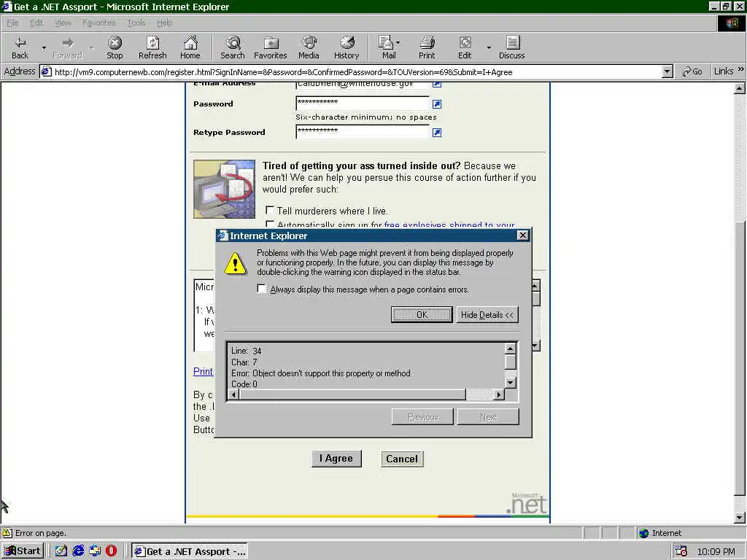Open the Edit button dropdown arrow
This screenshot has height=560, width=747.
(488, 47)
